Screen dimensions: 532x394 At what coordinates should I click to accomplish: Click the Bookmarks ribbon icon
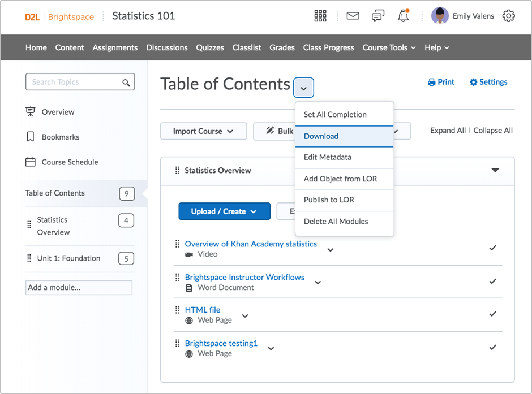31,137
